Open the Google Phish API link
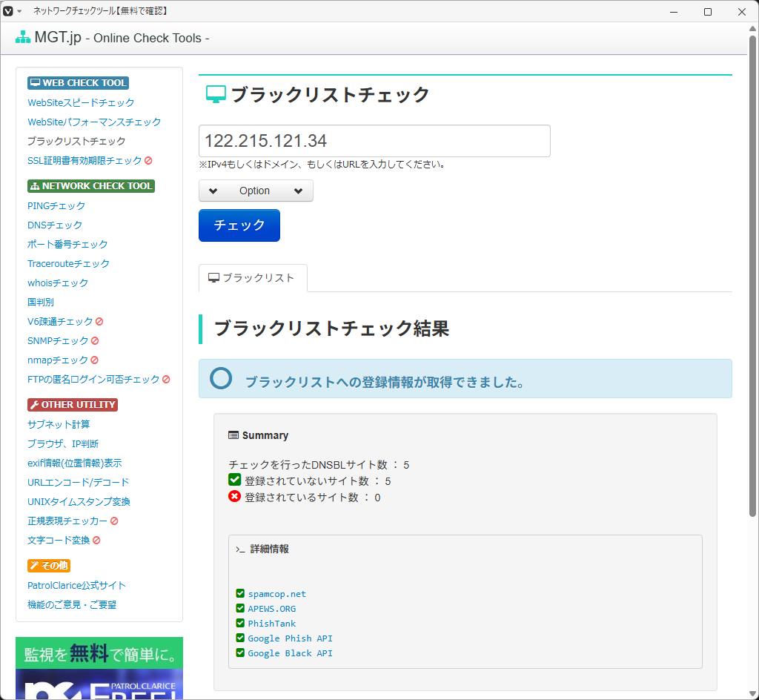The image size is (759, 700). coord(291,638)
